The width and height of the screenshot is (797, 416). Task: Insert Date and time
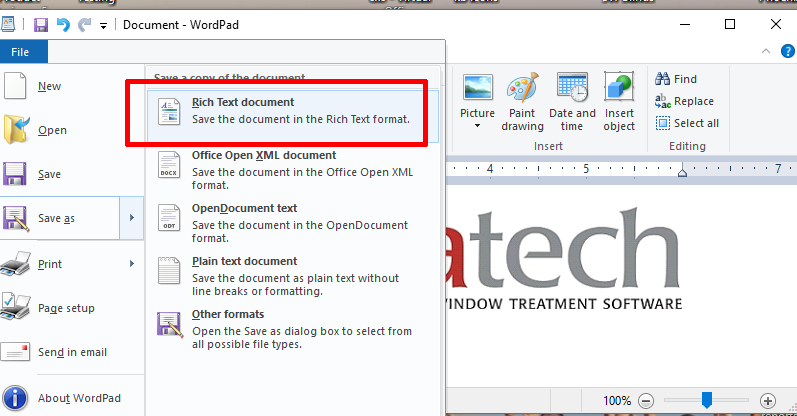[572, 102]
